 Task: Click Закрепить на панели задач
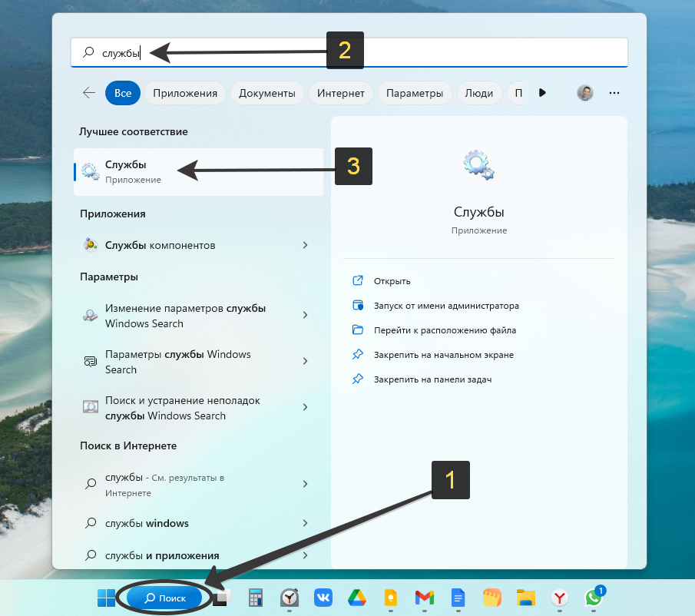click(x=432, y=379)
